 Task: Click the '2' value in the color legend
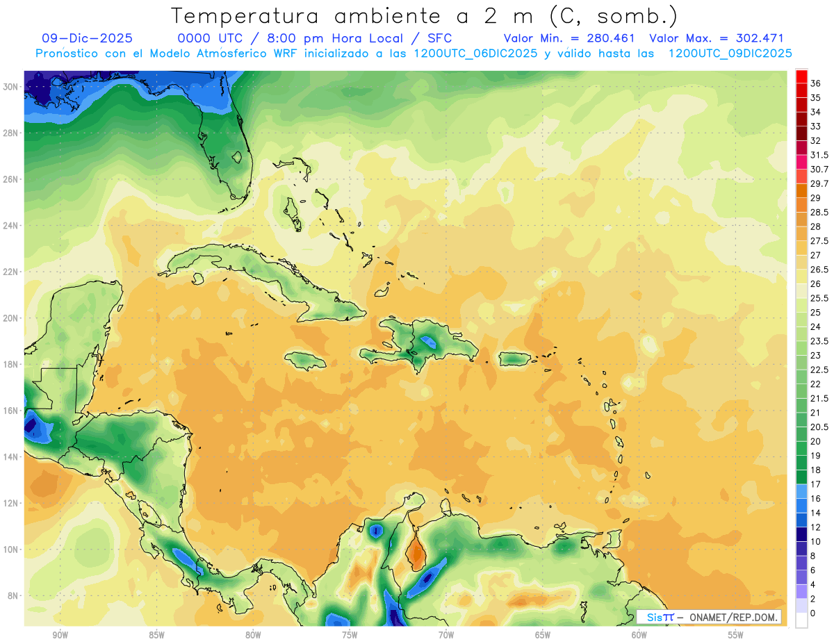(x=814, y=599)
